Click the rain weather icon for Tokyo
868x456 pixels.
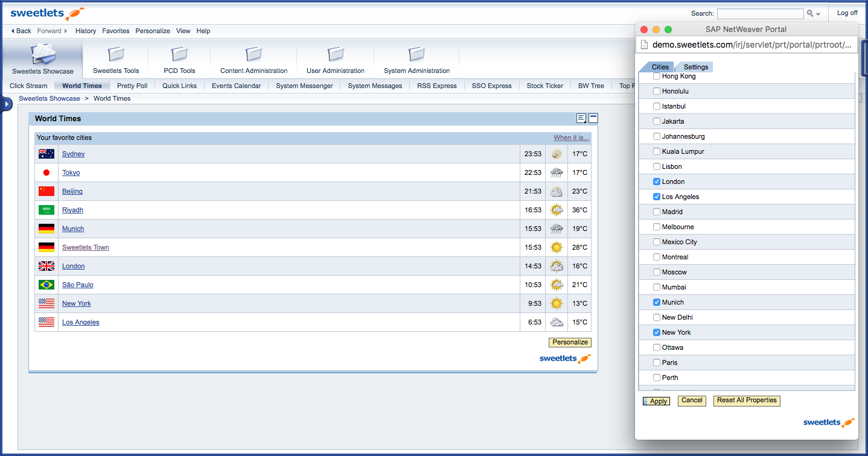(x=557, y=173)
